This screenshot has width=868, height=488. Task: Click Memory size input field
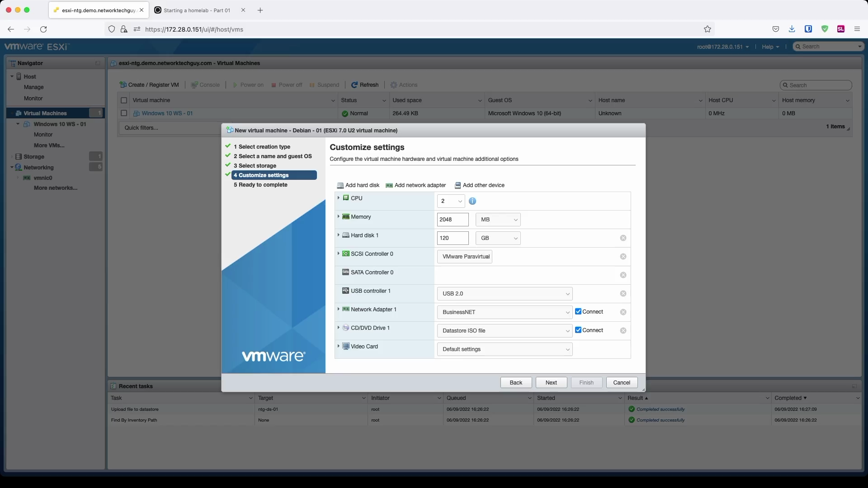click(x=453, y=220)
